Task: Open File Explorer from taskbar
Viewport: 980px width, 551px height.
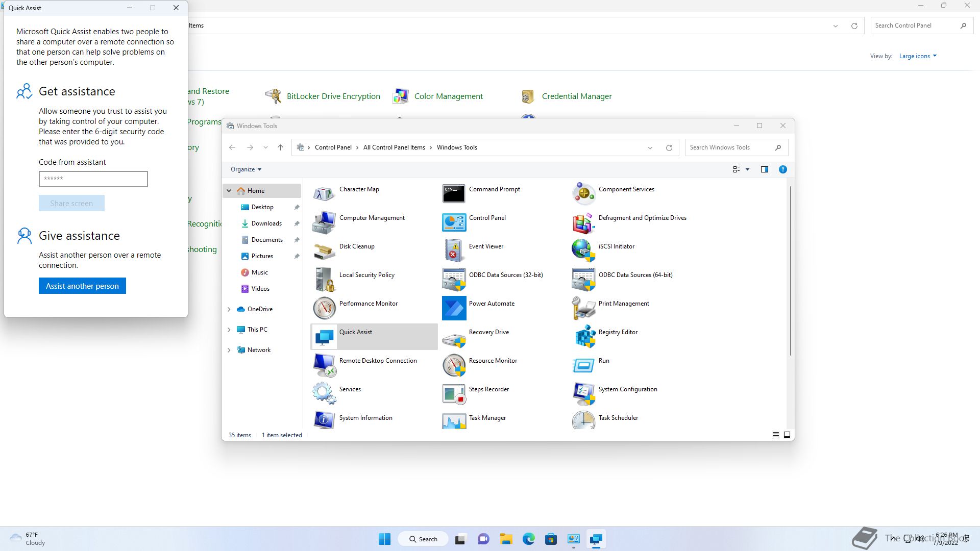Action: click(506, 539)
